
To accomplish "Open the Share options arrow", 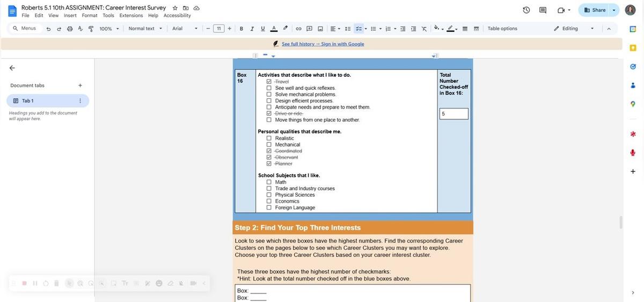I will 614,10.
